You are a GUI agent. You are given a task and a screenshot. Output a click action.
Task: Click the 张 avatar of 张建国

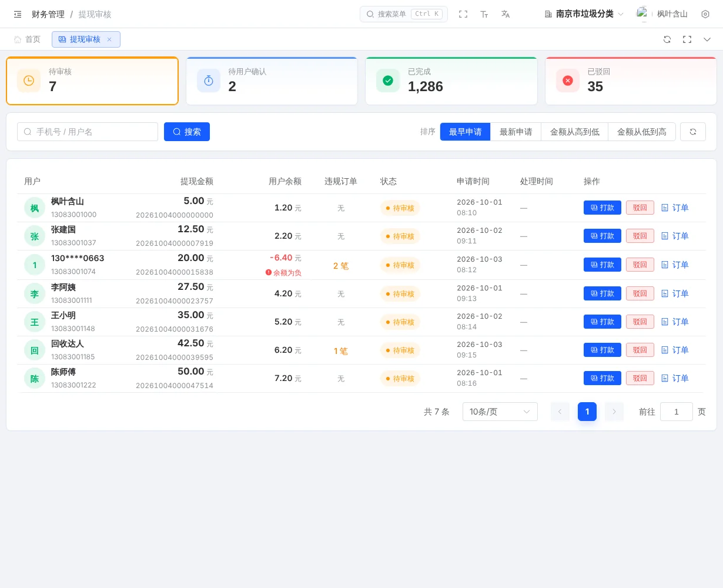pos(35,236)
